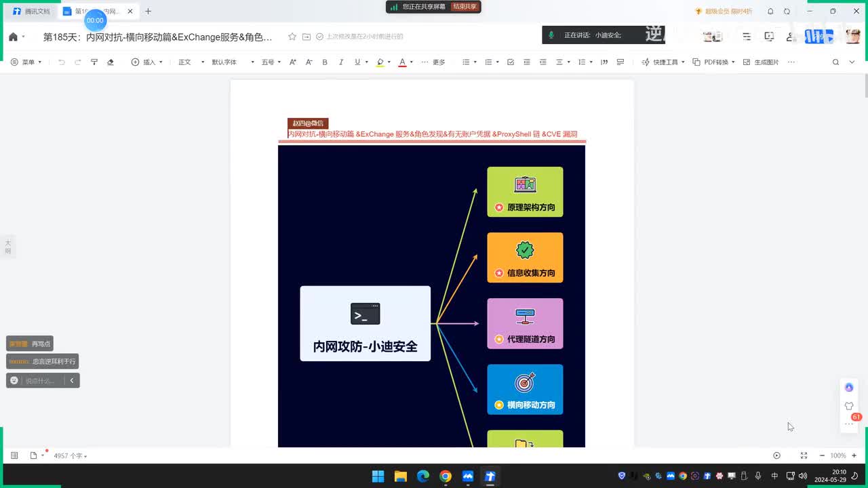Click the undo arrow in toolbar

click(x=62, y=62)
